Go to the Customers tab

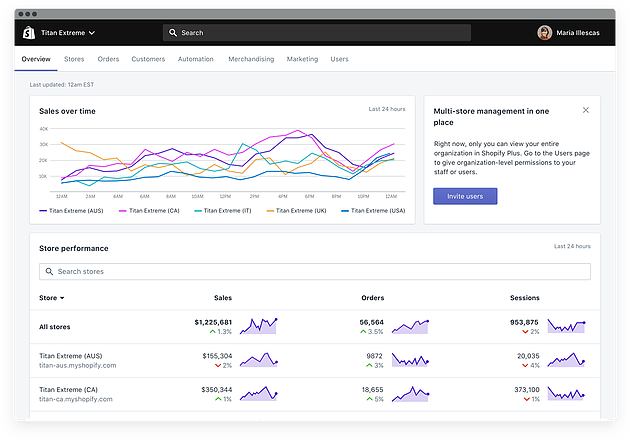pyautogui.click(x=148, y=59)
